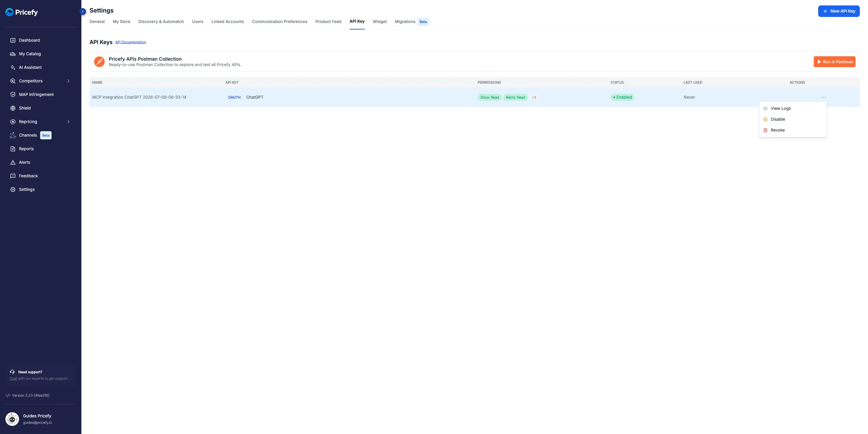The image size is (868, 434).
Task: Click the Never last-used value
Action: [689, 97]
